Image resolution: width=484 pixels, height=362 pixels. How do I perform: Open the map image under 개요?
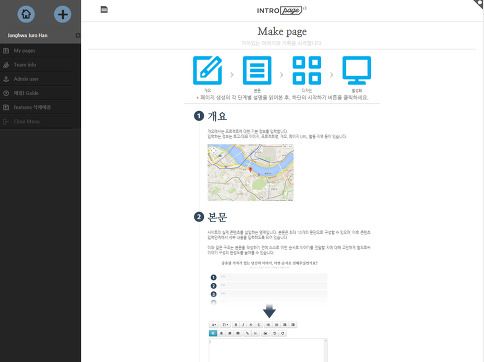pyautogui.click(x=250, y=172)
